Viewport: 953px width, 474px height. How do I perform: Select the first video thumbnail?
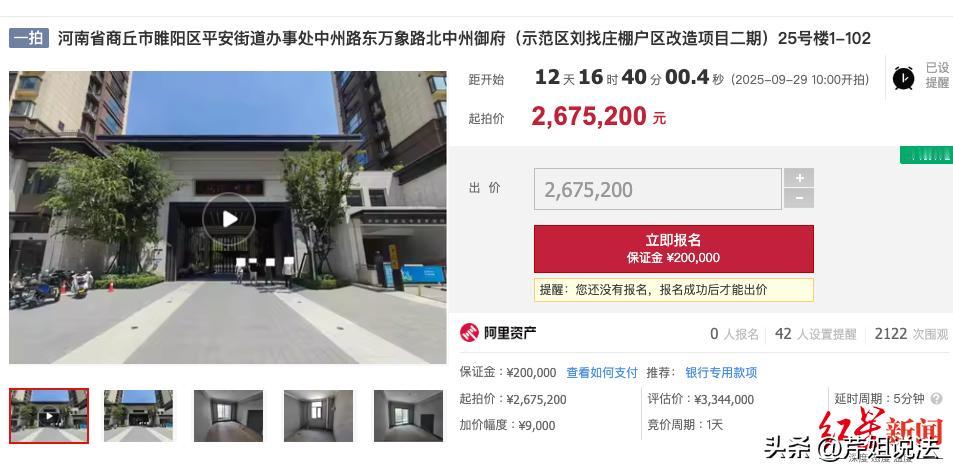(49, 416)
